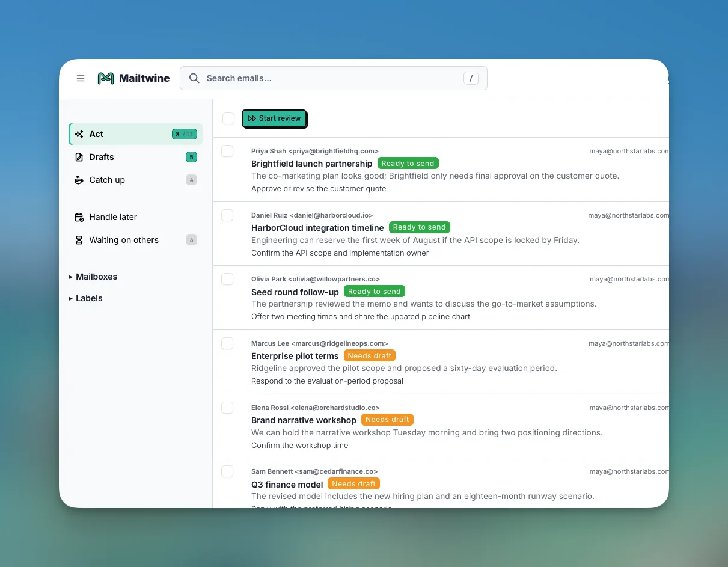The image size is (728, 567).
Task: Select the Brand narrative workshop checkbox
Action: [x=227, y=408]
